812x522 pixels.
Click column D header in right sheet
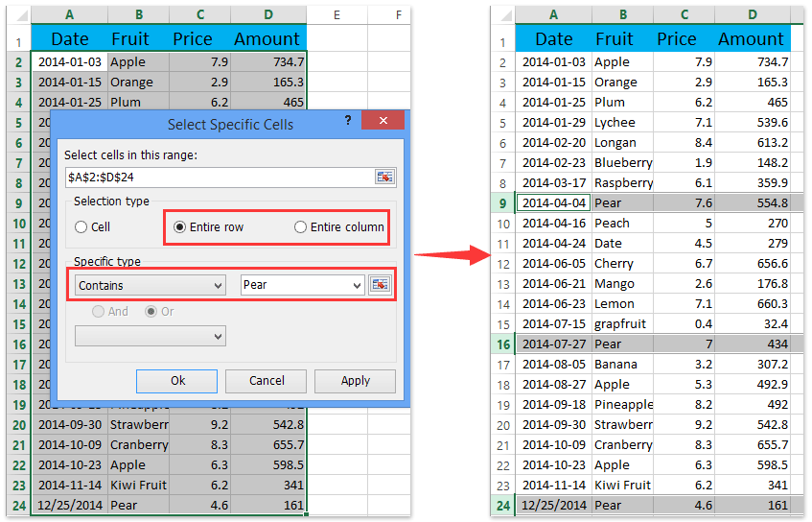(x=751, y=15)
